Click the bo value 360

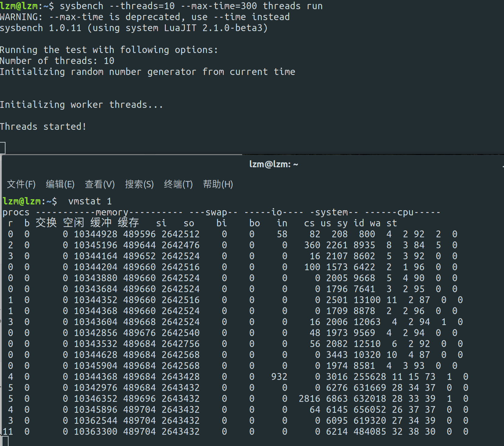tap(312, 245)
